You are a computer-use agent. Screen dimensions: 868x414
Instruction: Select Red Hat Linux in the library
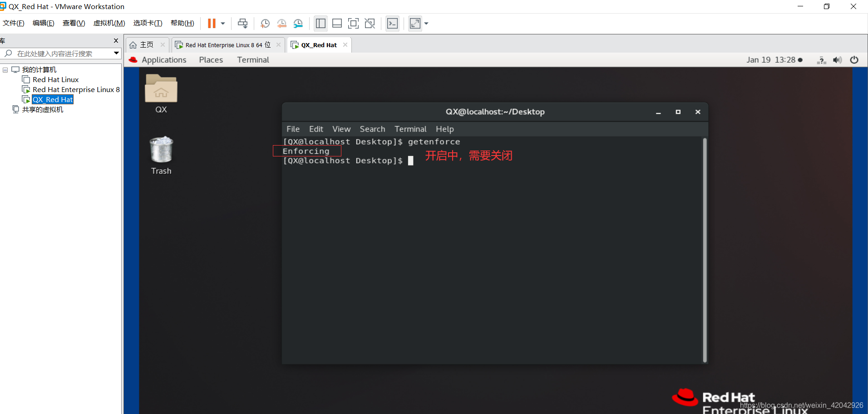click(x=55, y=80)
